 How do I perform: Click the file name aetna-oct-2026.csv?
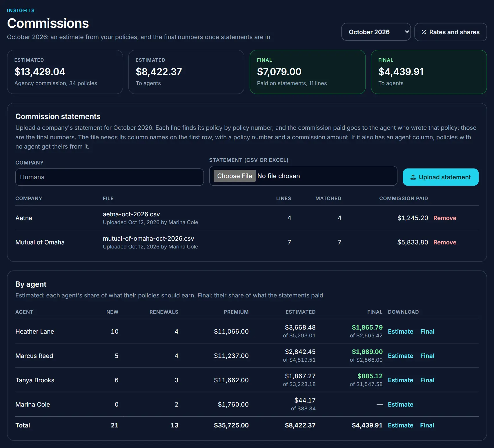click(131, 214)
